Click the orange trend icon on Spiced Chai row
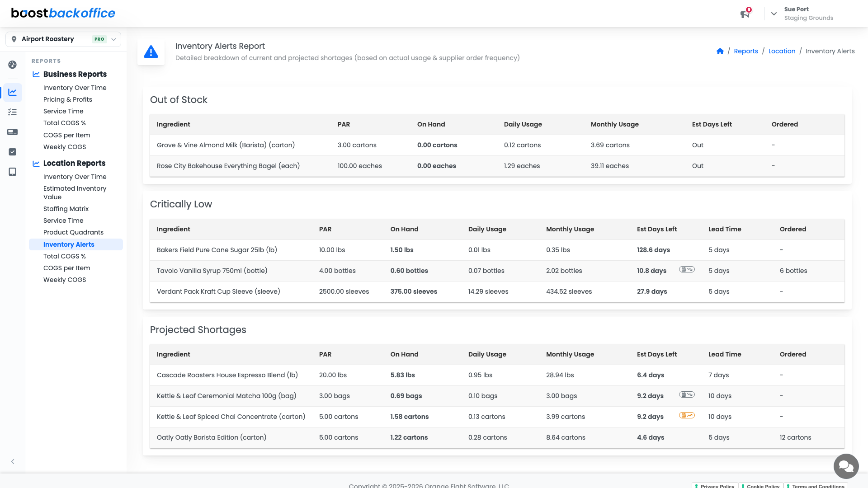Screen dimensions: 868x488 pos(687,415)
